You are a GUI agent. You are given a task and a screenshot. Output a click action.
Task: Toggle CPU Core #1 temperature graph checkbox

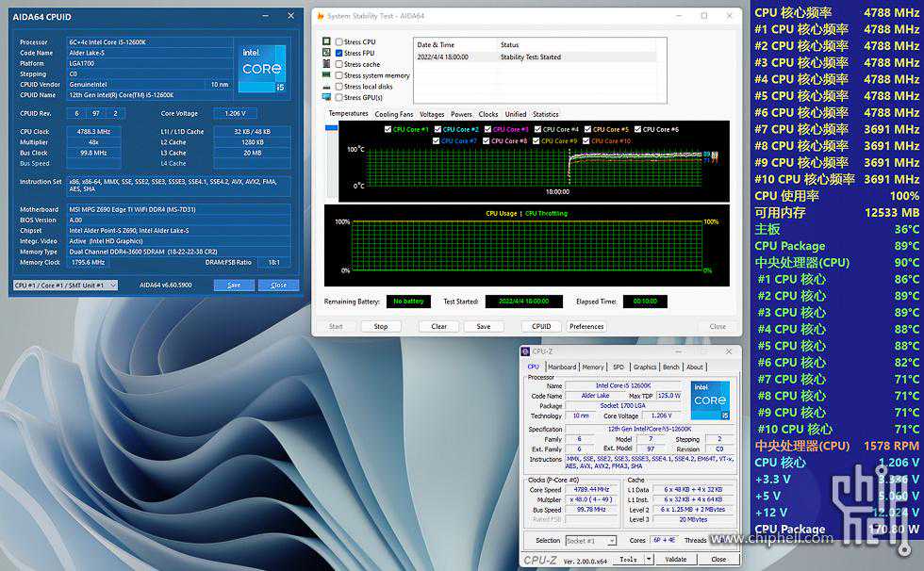point(388,129)
